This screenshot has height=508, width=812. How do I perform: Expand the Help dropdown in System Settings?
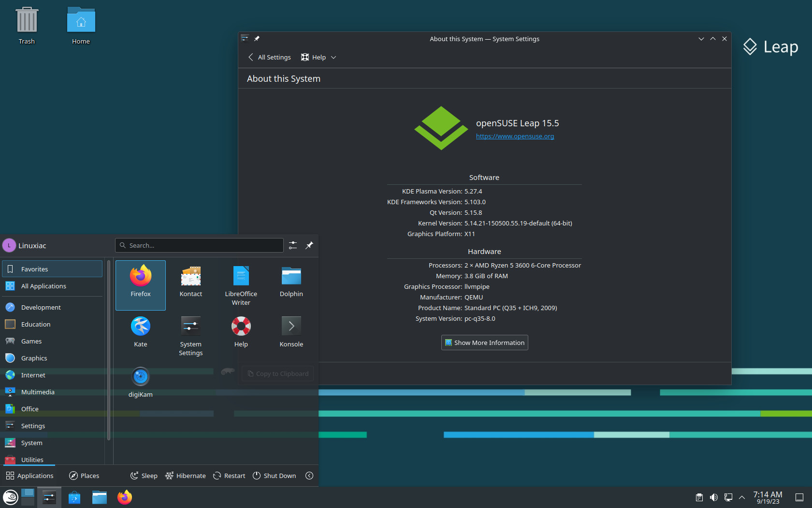point(319,57)
